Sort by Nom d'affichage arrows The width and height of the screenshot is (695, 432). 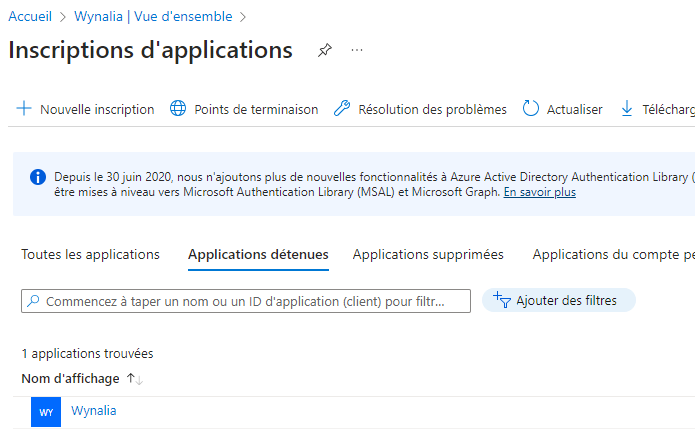coord(134,379)
